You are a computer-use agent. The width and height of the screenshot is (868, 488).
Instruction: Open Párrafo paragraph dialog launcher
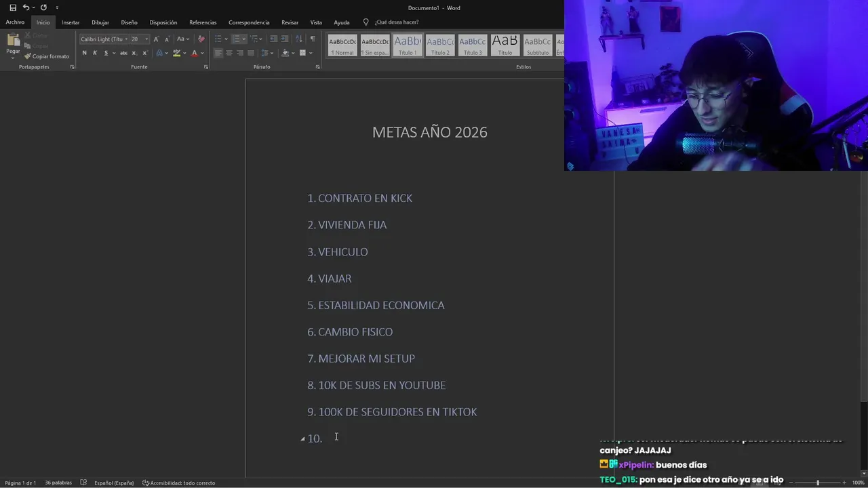pyautogui.click(x=318, y=67)
